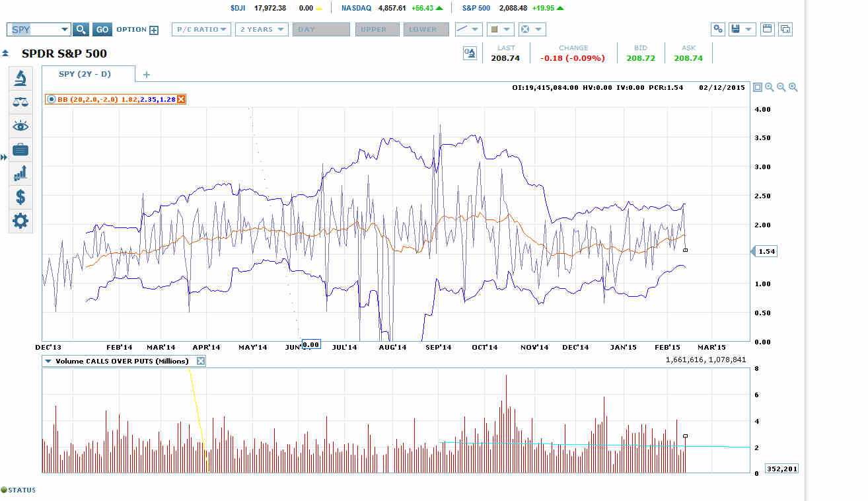This screenshot has width=868, height=501.
Task: Open the dropdown arrow beside the save icon
Action: click(749, 29)
